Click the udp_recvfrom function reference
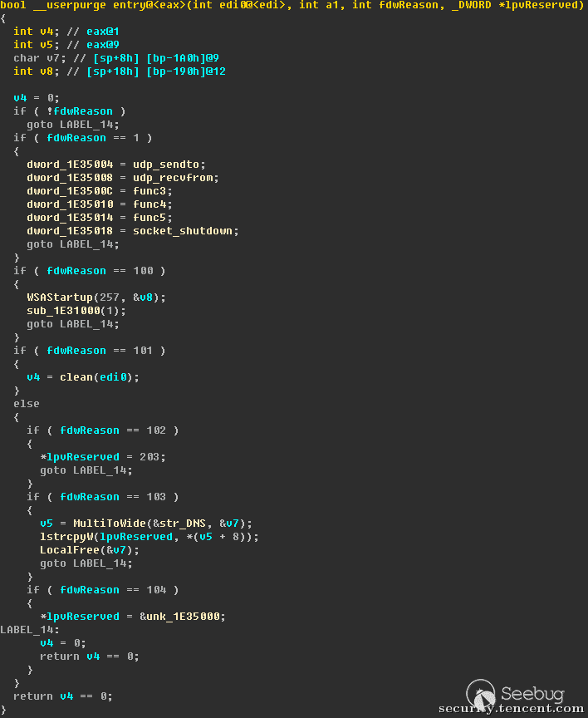The width and height of the screenshot is (588, 718). (x=173, y=178)
